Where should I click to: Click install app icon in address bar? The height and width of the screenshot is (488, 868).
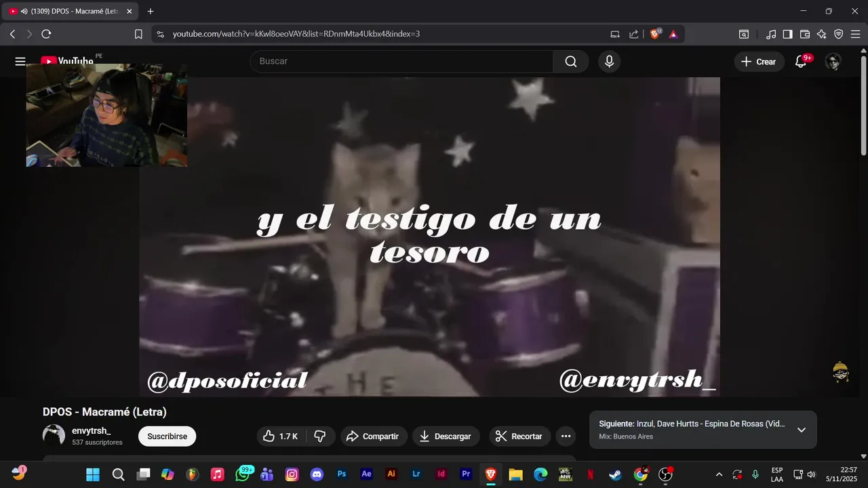pos(615,34)
